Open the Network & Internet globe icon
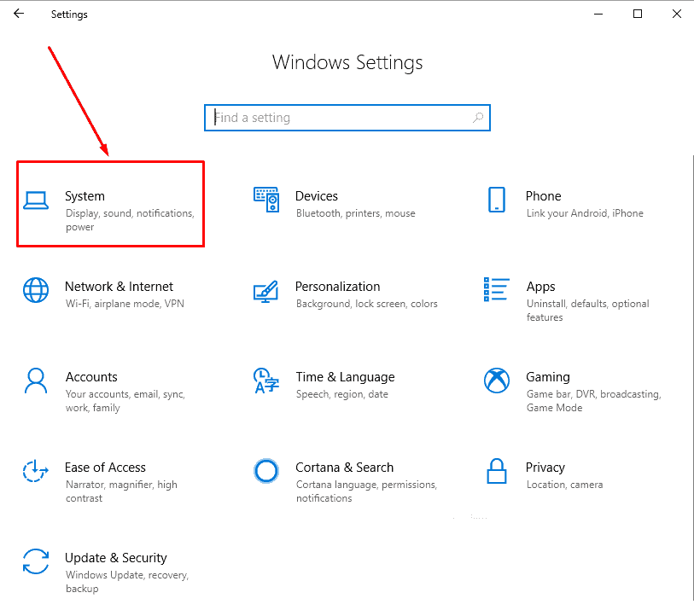This screenshot has width=694, height=616. (36, 290)
